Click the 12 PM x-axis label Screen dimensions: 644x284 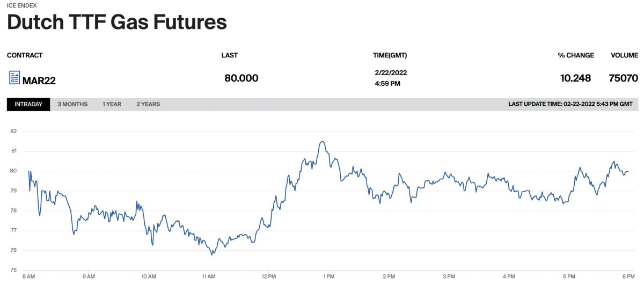click(x=268, y=276)
